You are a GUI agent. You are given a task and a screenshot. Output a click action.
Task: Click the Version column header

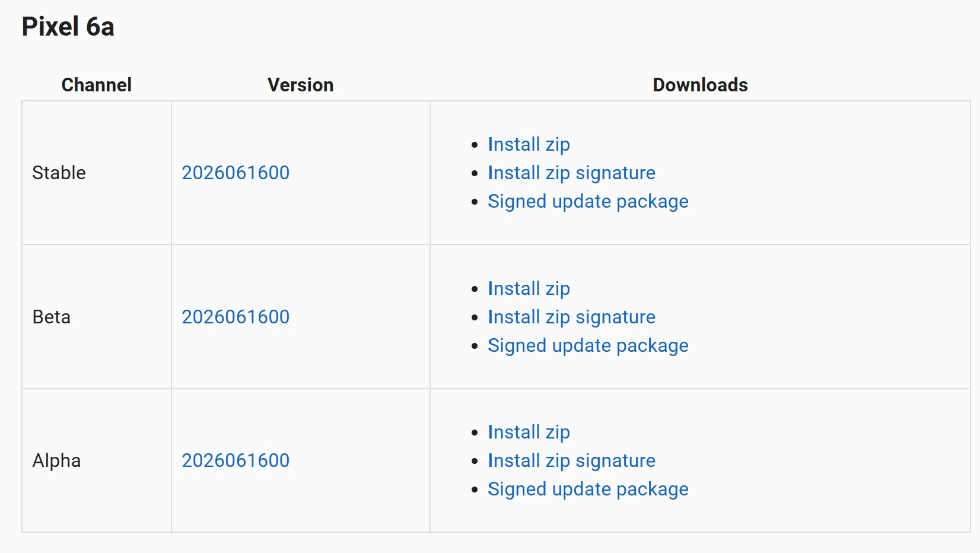(x=301, y=85)
